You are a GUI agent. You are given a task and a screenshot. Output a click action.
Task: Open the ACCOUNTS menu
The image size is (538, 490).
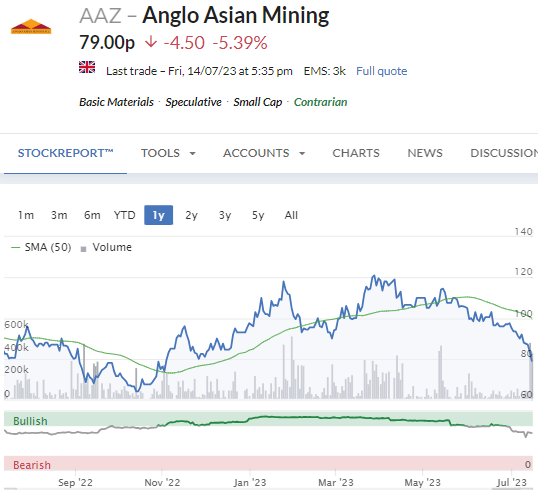pos(256,153)
